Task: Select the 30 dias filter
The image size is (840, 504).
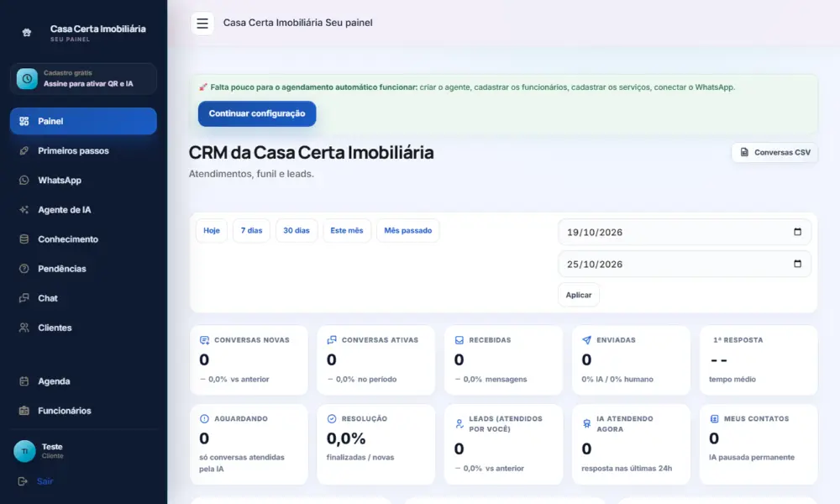Action: pyautogui.click(x=297, y=230)
